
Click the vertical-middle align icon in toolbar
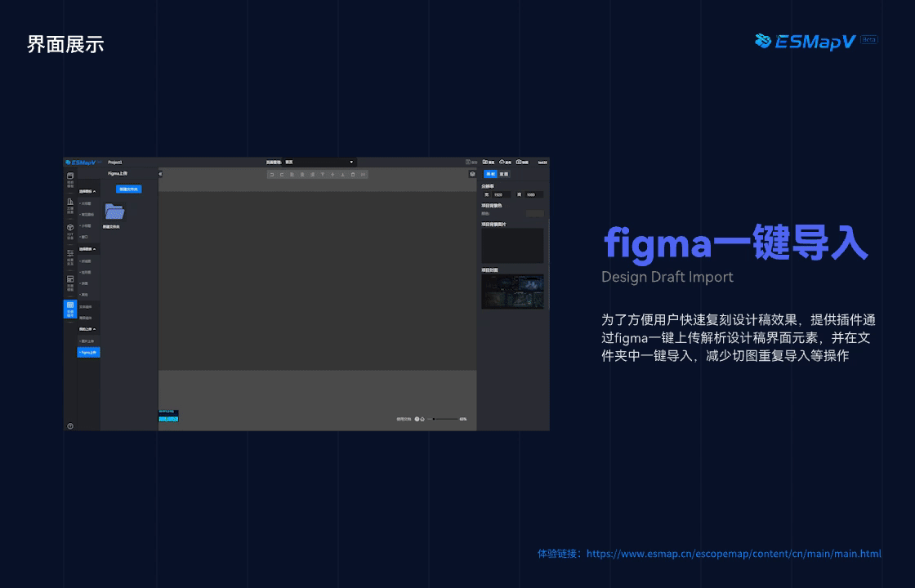click(x=333, y=175)
